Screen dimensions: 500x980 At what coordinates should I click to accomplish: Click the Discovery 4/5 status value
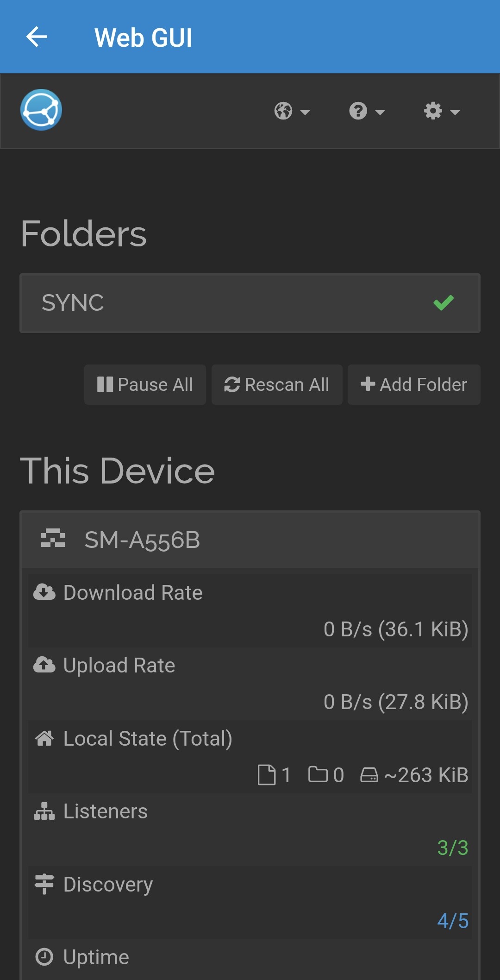coord(452,921)
